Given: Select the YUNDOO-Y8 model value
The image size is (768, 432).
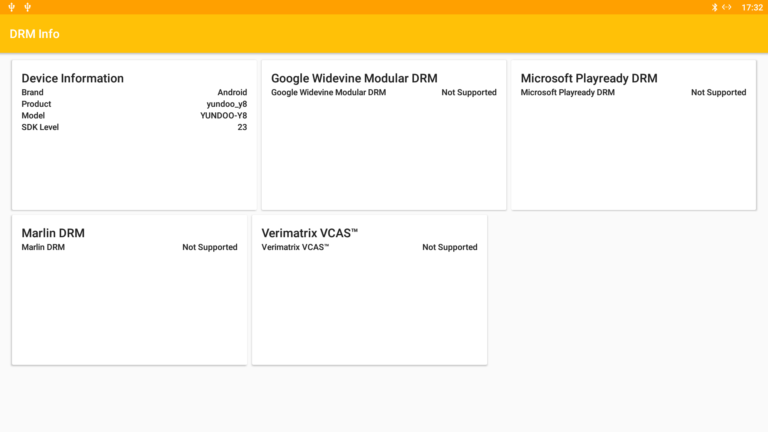Looking at the screenshot, I should (x=223, y=116).
